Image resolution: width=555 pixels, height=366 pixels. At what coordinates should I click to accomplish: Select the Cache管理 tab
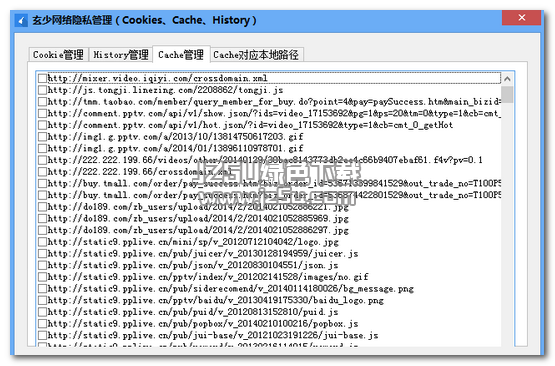tap(181, 54)
